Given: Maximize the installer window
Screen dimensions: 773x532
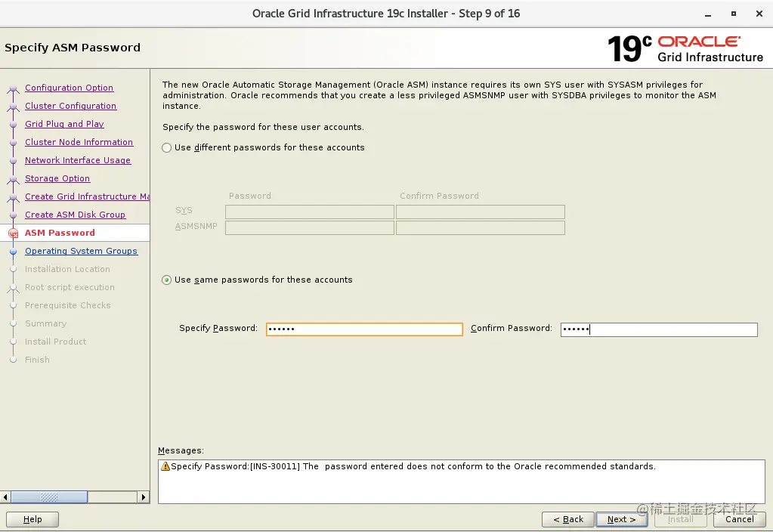Looking at the screenshot, I should coord(734,14).
